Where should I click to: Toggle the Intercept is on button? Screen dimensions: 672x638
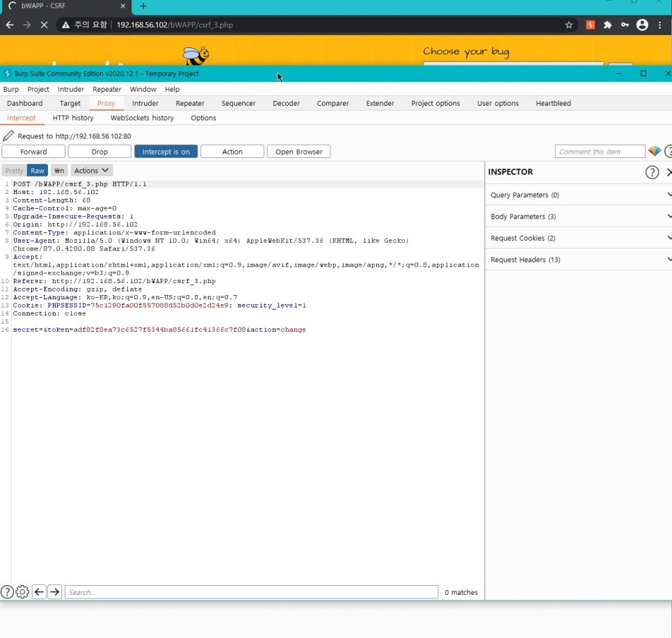(166, 152)
